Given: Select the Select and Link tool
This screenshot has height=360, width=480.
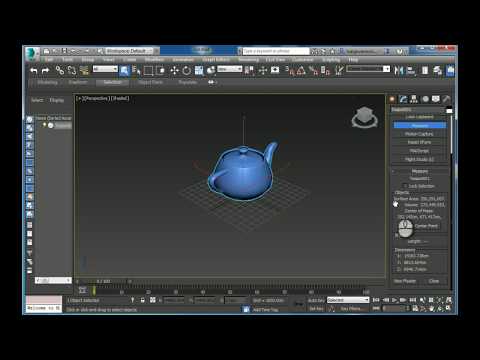Looking at the screenshot, I should [60, 70].
